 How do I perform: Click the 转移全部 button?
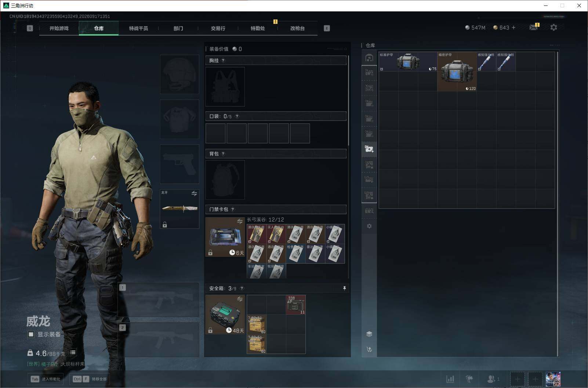(x=90, y=379)
